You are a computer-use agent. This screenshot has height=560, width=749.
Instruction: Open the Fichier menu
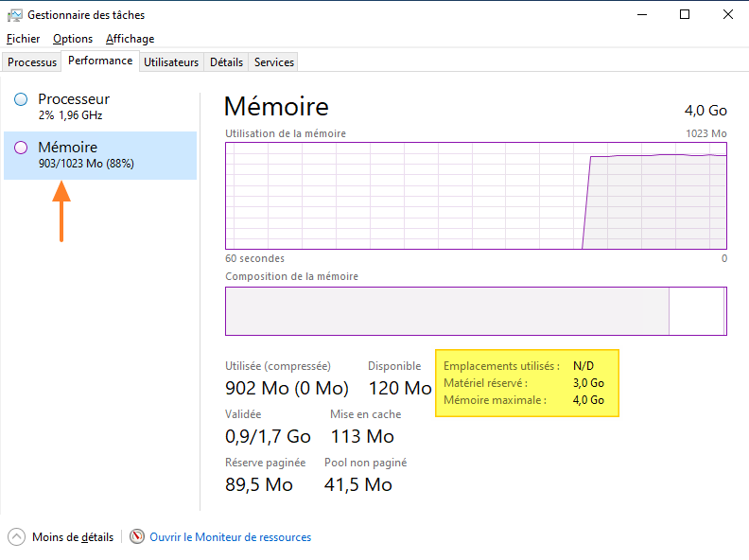[x=24, y=39]
